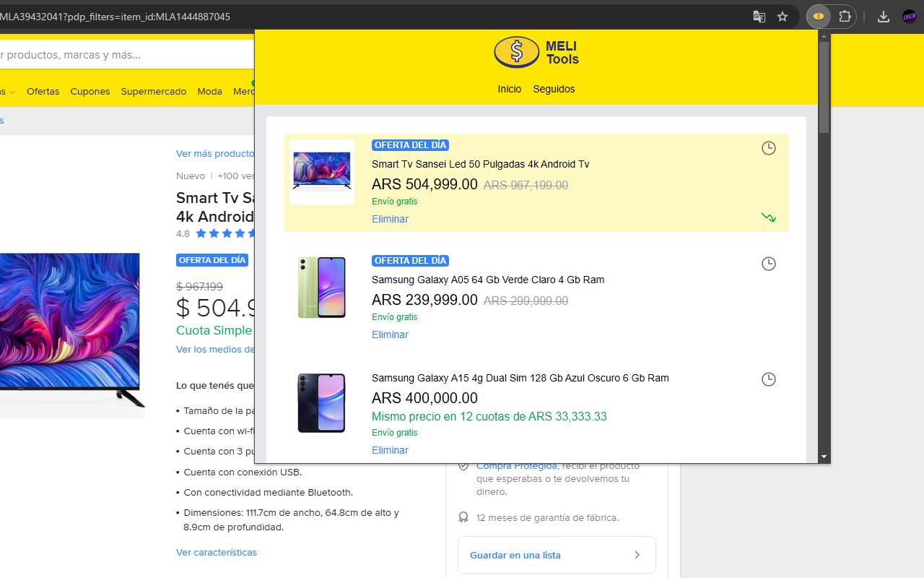Open Samsung Galaxy A05 64 Gb title

point(488,280)
